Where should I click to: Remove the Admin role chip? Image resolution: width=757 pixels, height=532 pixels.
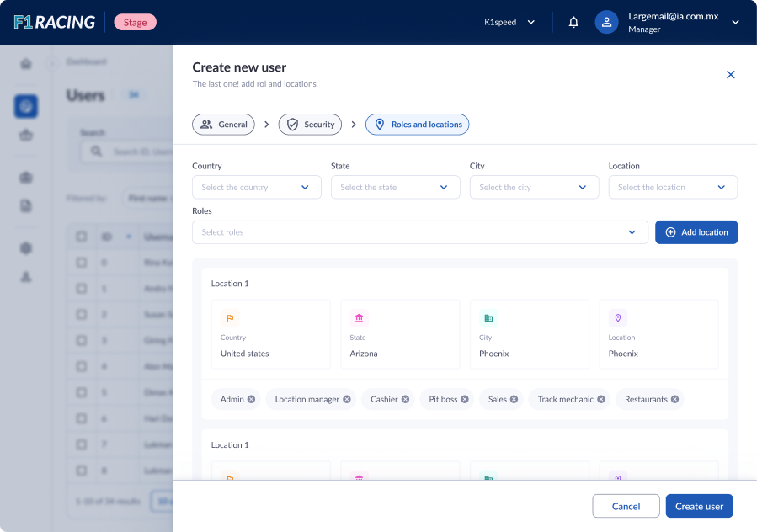[x=251, y=399]
